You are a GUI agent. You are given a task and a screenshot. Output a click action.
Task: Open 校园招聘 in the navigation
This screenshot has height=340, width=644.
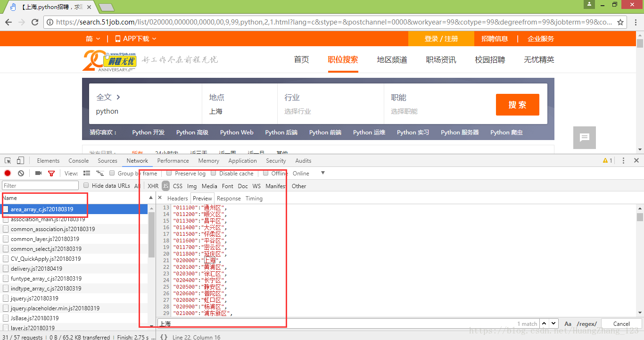(490, 60)
